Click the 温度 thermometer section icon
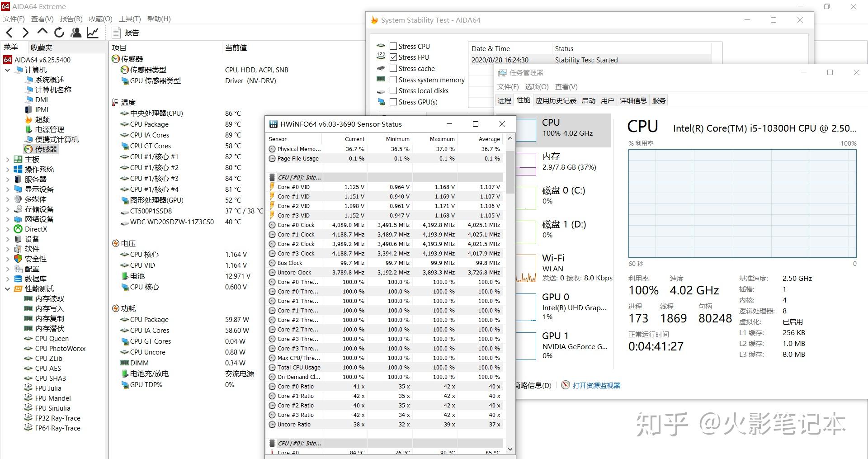Screen dimensions: 868x459 [x=116, y=102]
